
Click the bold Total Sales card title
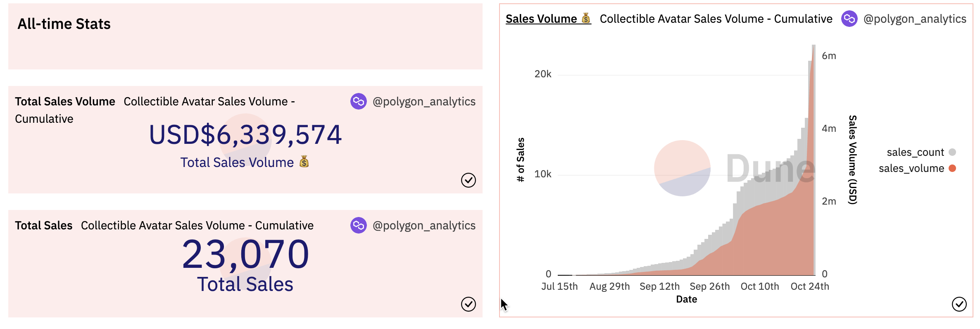[43, 226]
